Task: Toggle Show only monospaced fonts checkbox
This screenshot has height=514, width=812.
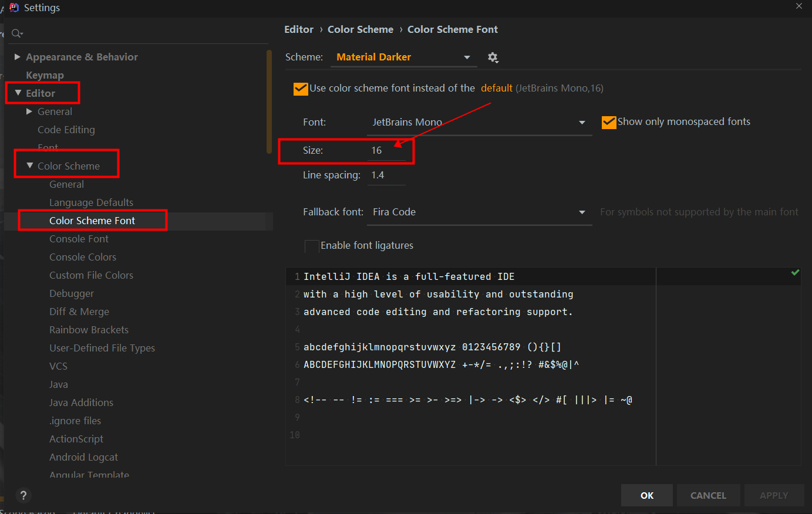Action: pyautogui.click(x=609, y=122)
